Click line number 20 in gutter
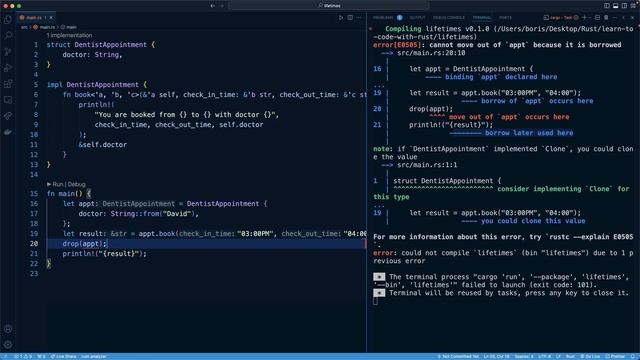This screenshot has width=640, height=360. (x=34, y=244)
